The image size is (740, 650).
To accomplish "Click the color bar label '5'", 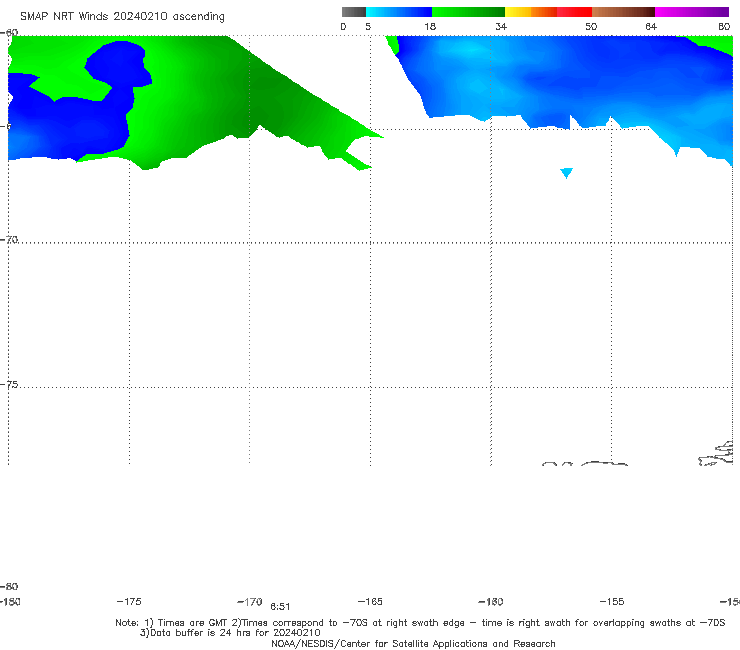I will (368, 26).
